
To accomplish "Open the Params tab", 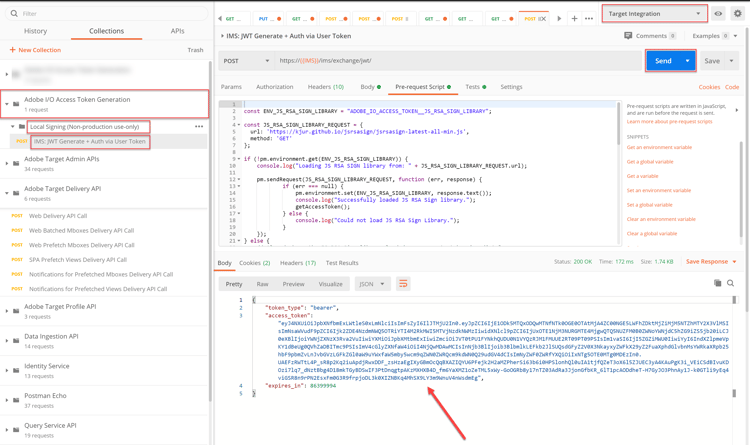I will [x=231, y=87].
